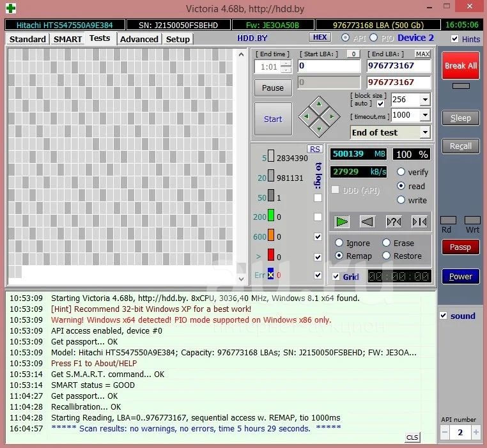
Task: Expand the timeout ms dropdown
Action: click(425, 115)
